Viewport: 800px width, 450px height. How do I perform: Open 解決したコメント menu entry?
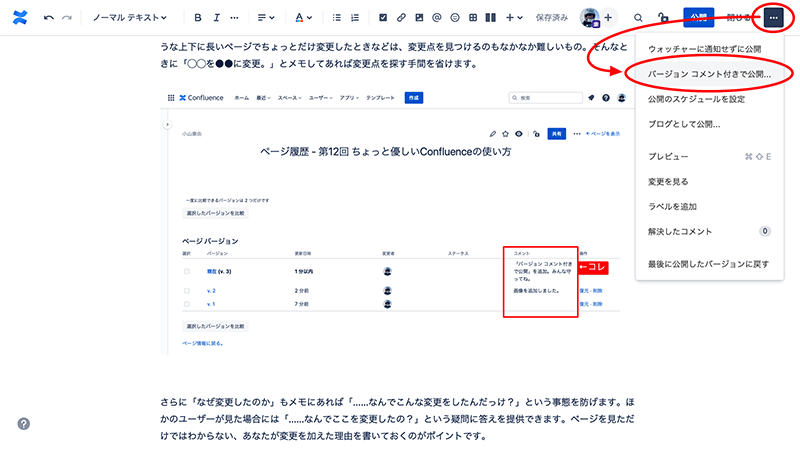[x=710, y=232]
